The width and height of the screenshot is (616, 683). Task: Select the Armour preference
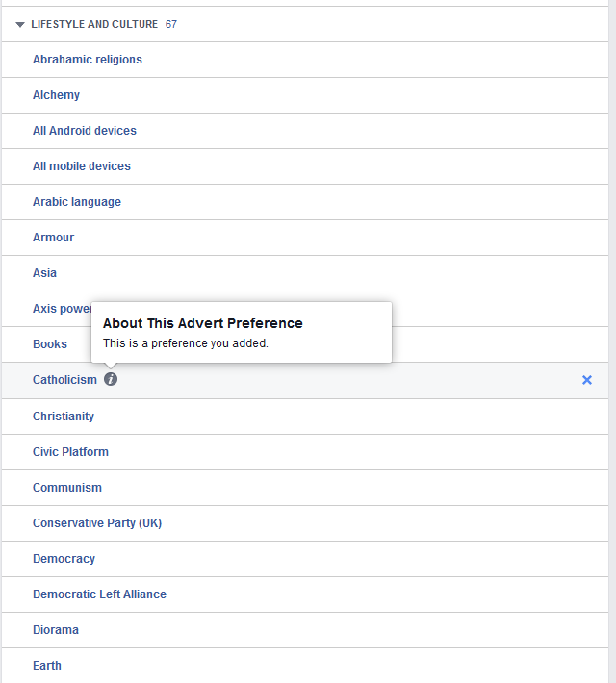pyautogui.click(x=53, y=238)
